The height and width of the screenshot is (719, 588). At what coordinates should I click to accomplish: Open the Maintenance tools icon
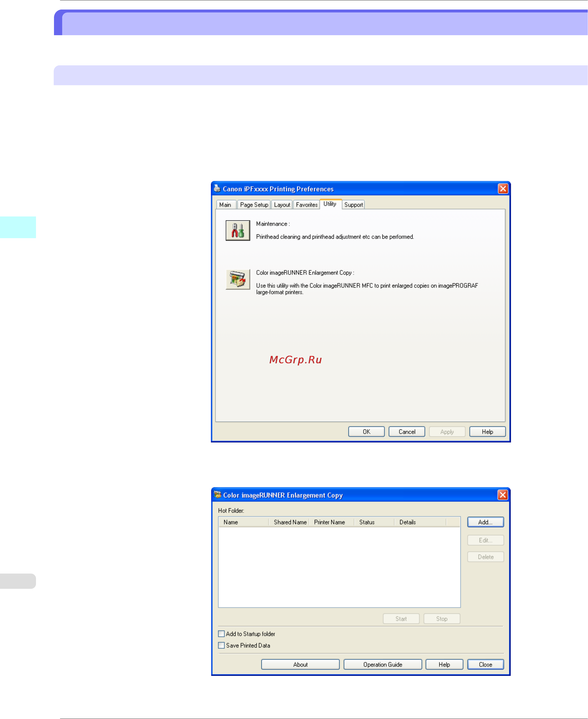pyautogui.click(x=238, y=230)
